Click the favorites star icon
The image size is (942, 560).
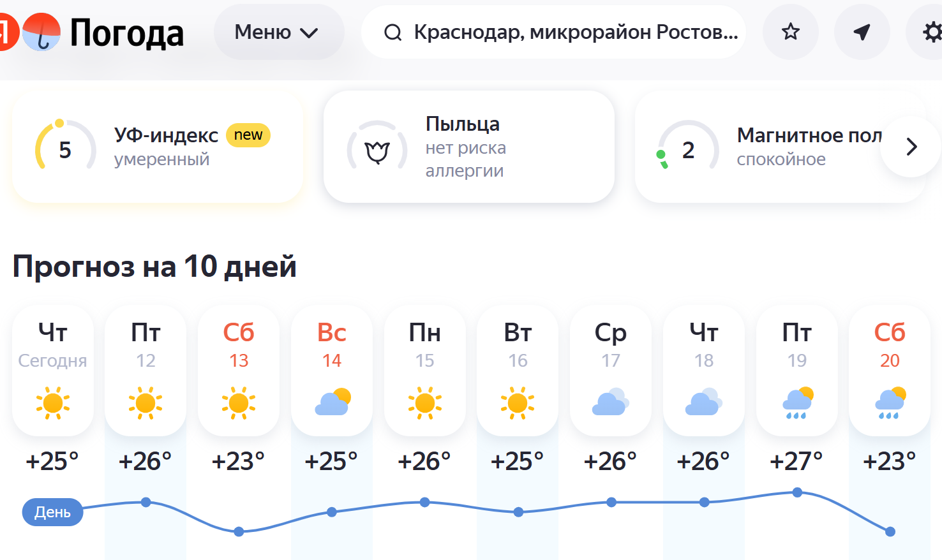[x=791, y=32]
